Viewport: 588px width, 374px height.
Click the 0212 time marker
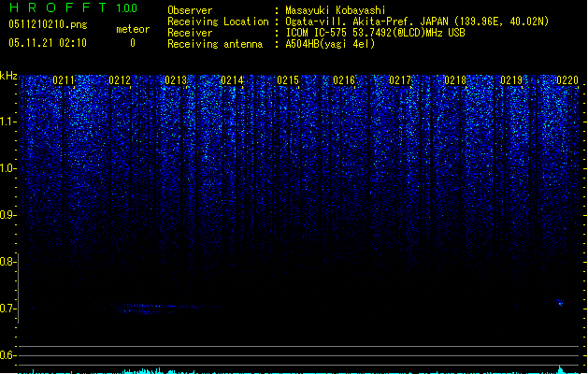tap(120, 80)
